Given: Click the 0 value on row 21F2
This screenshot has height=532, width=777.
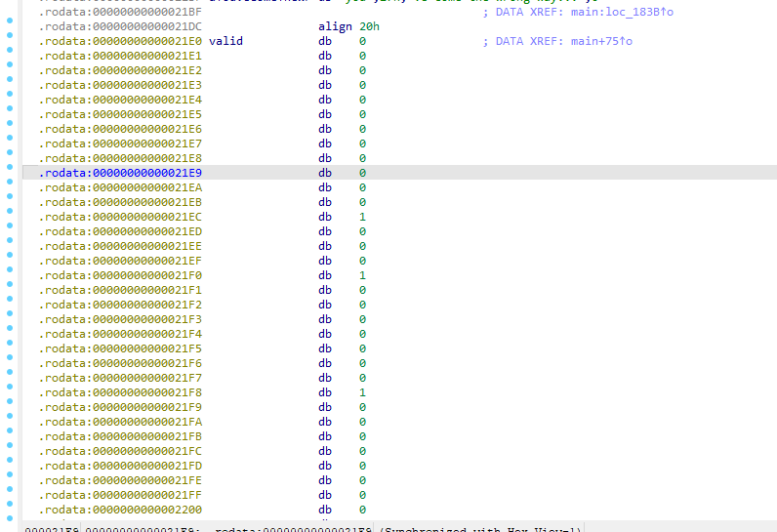Looking at the screenshot, I should pyautogui.click(x=363, y=305).
